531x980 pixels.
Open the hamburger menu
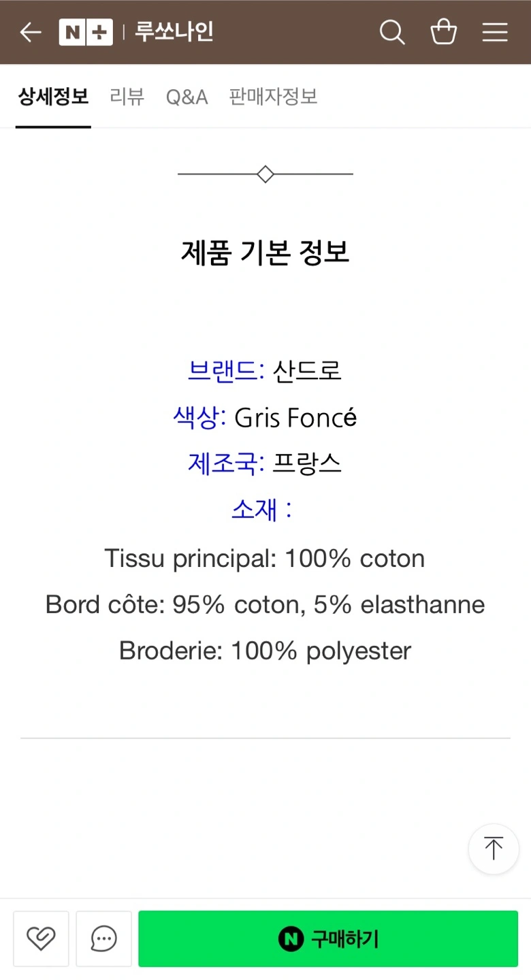pyautogui.click(x=495, y=32)
